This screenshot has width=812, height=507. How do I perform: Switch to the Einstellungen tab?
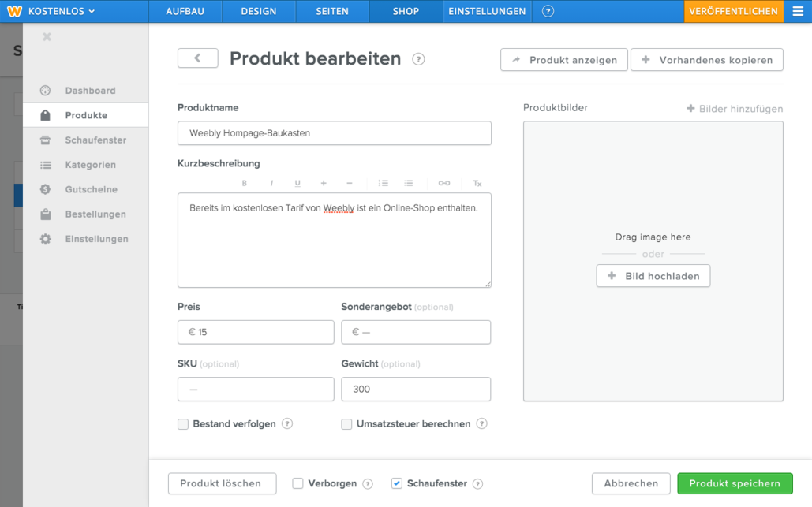click(488, 11)
